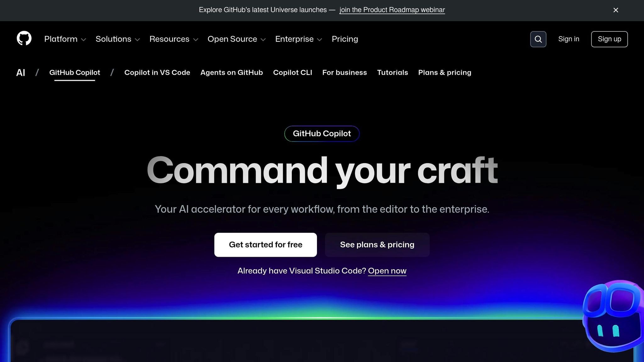This screenshot has width=644, height=362.
Task: Expand the Solutions dropdown
Action: point(118,39)
